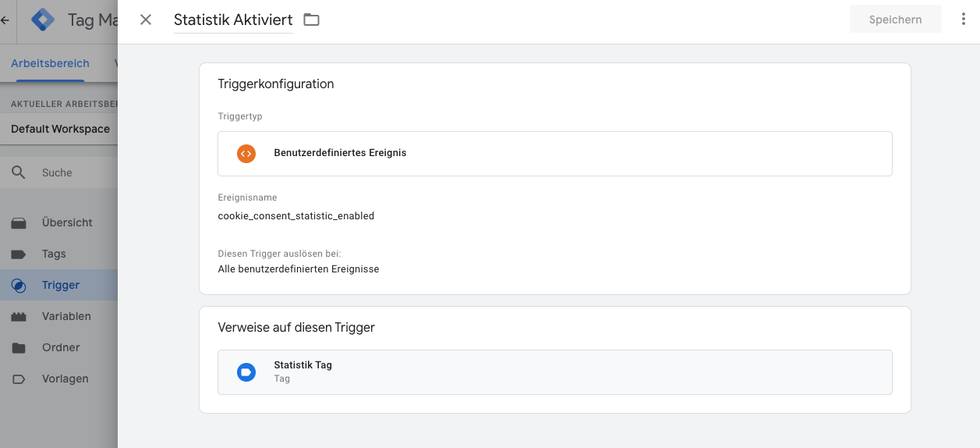Open Tags in the sidebar
Image resolution: width=980 pixels, height=448 pixels.
click(x=59, y=254)
